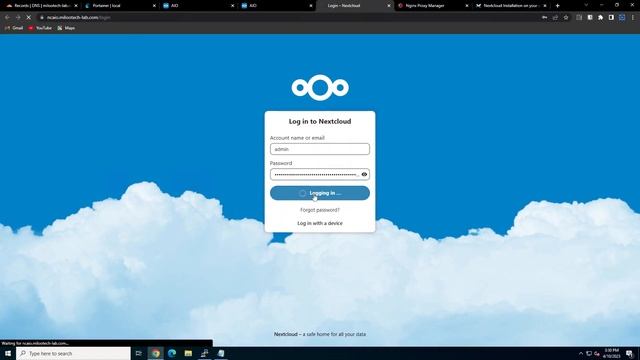
Task: Expand the system tray hidden icons chevron
Action: pyautogui.click(x=581, y=353)
